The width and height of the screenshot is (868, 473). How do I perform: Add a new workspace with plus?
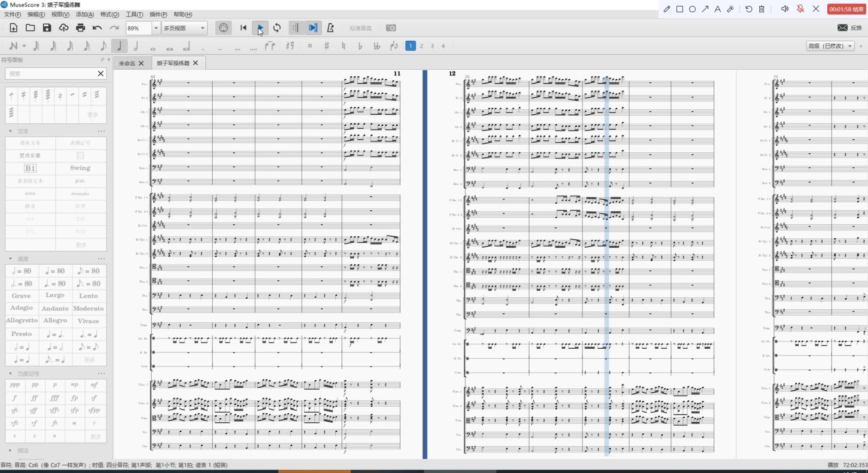click(x=861, y=46)
